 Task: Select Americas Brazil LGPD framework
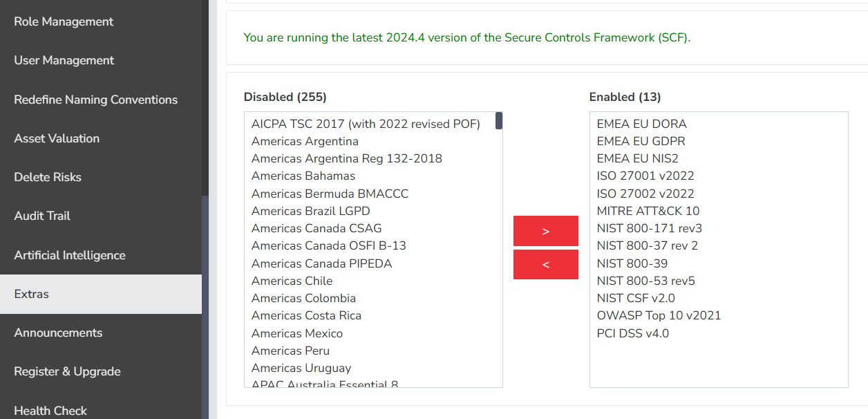pyautogui.click(x=310, y=211)
